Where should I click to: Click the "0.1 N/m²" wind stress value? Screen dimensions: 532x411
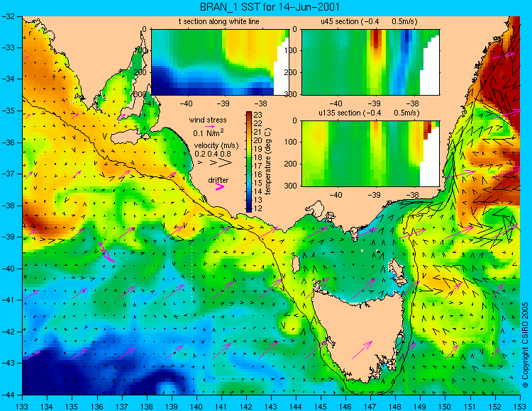209,133
